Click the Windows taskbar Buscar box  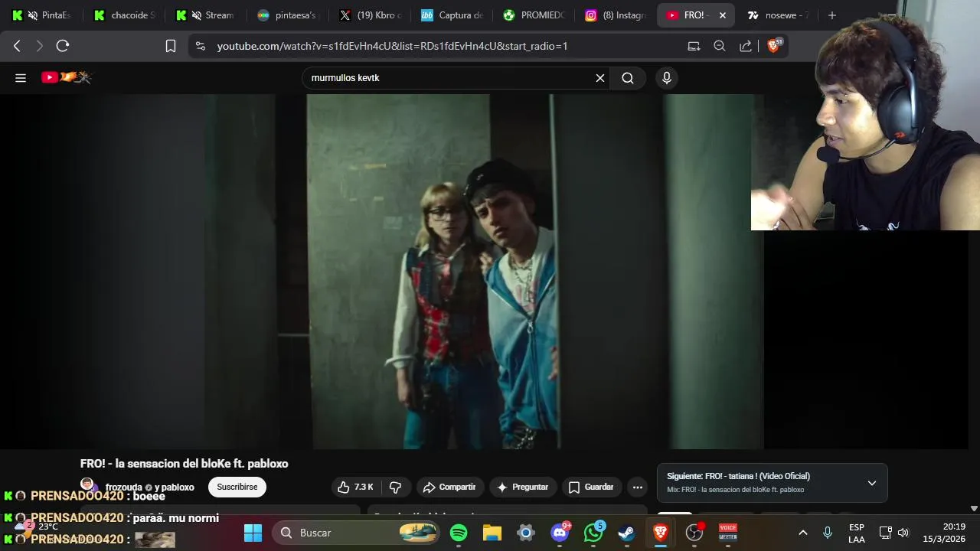(356, 533)
